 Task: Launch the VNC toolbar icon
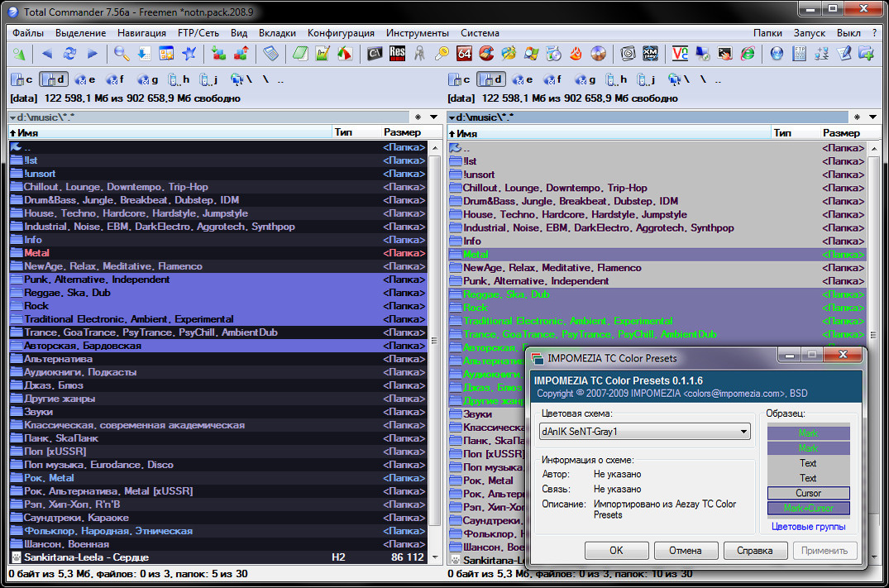pyautogui.click(x=681, y=54)
